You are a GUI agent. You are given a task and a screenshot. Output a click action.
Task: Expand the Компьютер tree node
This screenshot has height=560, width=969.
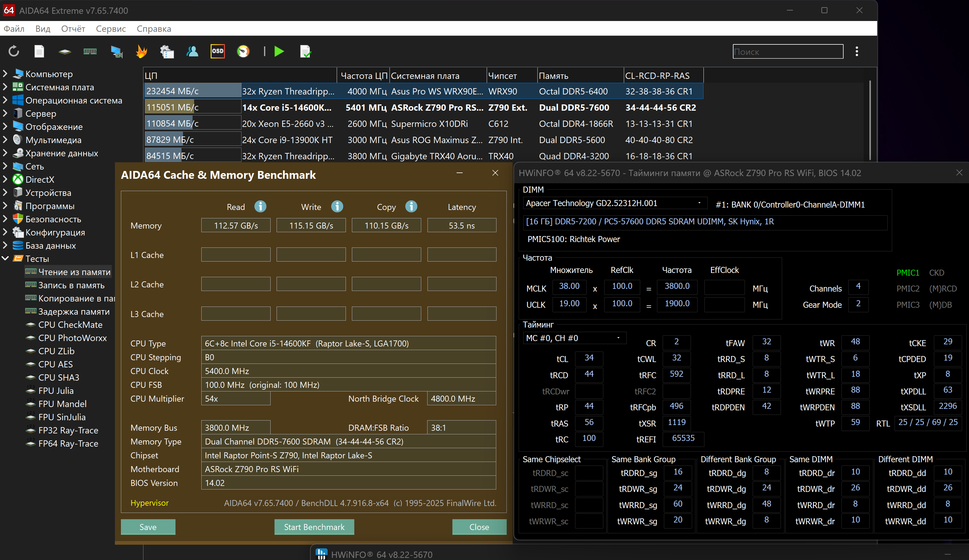pyautogui.click(x=5, y=74)
